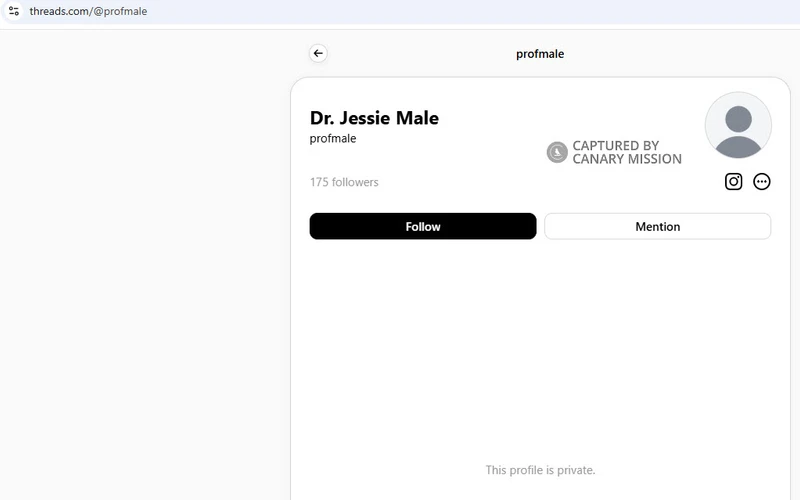This screenshot has height=500, width=800.
Task: Open the more options ellipsis menu
Action: pos(761,182)
